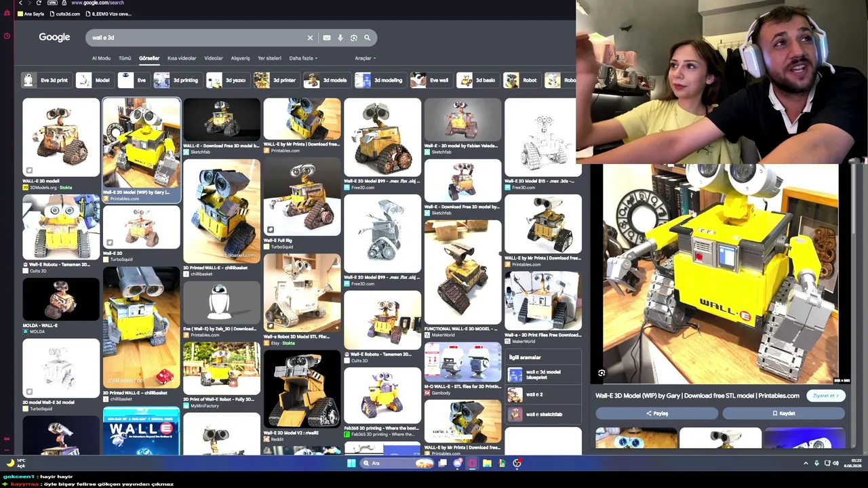Open the "Wall-E Full Rig" TurboSquid result

click(x=302, y=198)
